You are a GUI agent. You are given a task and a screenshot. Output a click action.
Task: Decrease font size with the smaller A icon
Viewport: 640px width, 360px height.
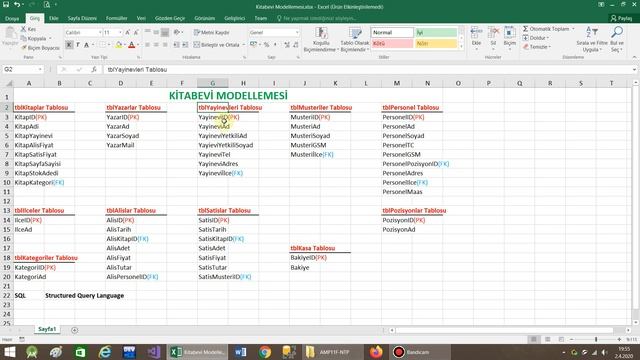(136, 32)
